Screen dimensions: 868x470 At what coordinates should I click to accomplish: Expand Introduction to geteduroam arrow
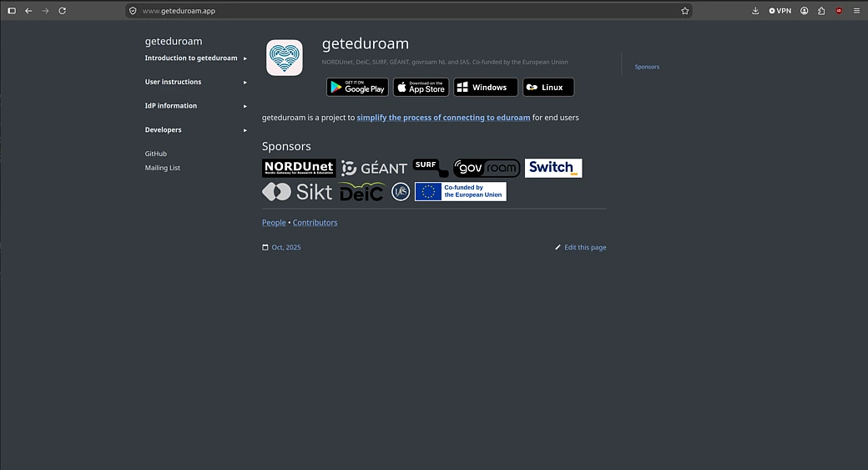[x=245, y=58]
